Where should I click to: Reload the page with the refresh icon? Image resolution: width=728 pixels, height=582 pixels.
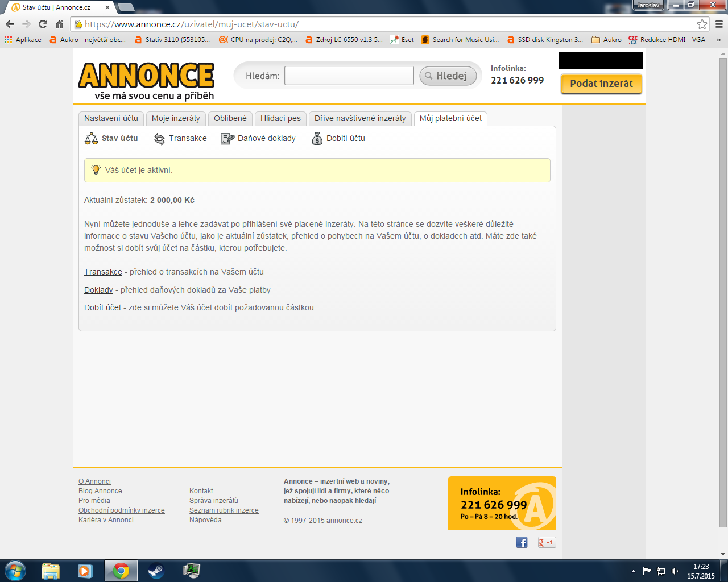coord(43,24)
